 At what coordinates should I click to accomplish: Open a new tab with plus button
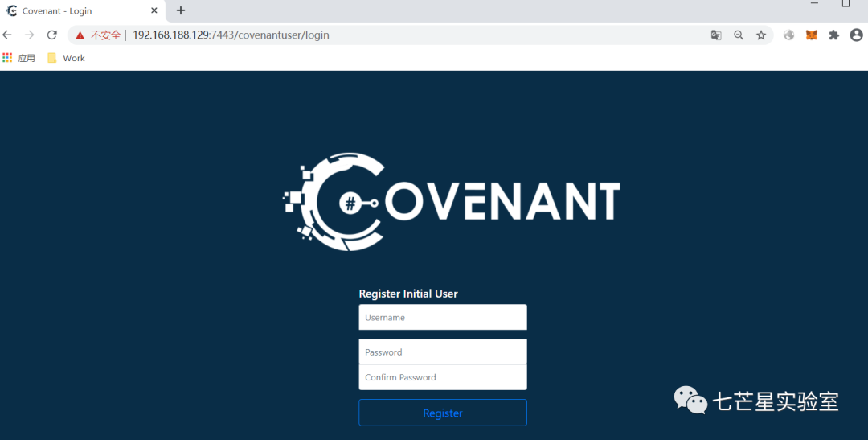click(181, 10)
